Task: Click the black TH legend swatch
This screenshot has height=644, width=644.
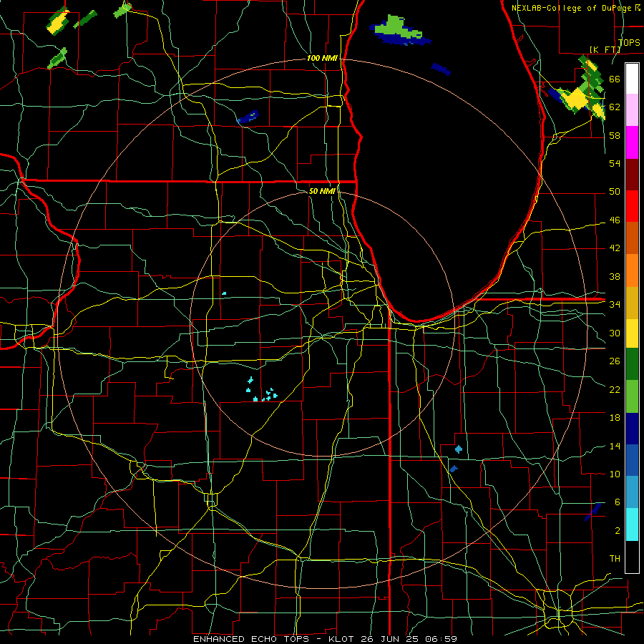Action: coord(632,557)
